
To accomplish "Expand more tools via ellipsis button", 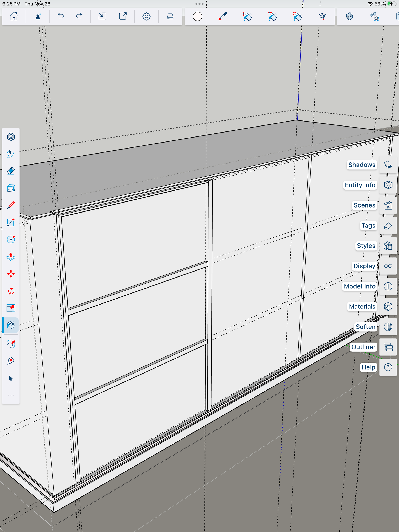I will click(x=11, y=395).
